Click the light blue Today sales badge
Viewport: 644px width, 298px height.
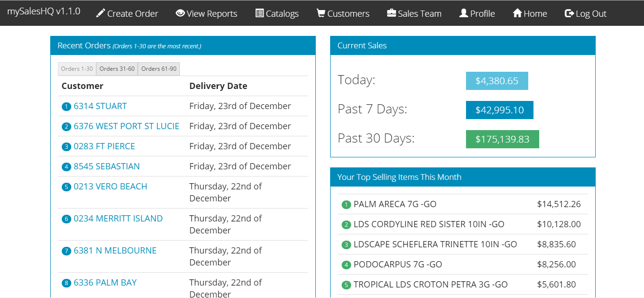point(497,81)
